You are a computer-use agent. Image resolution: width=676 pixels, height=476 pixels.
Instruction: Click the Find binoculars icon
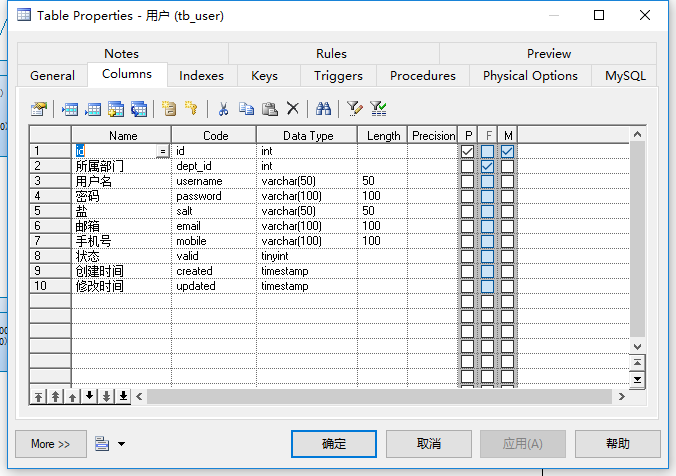point(323,108)
